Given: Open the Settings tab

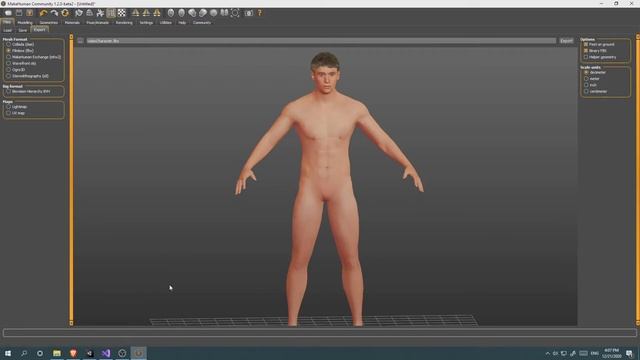Looking at the screenshot, I should tap(146, 22).
